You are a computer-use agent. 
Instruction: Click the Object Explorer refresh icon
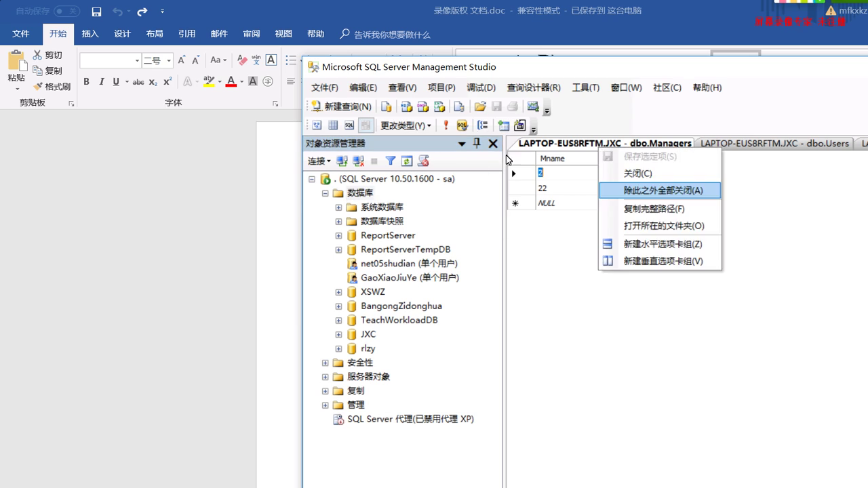pyautogui.click(x=407, y=161)
